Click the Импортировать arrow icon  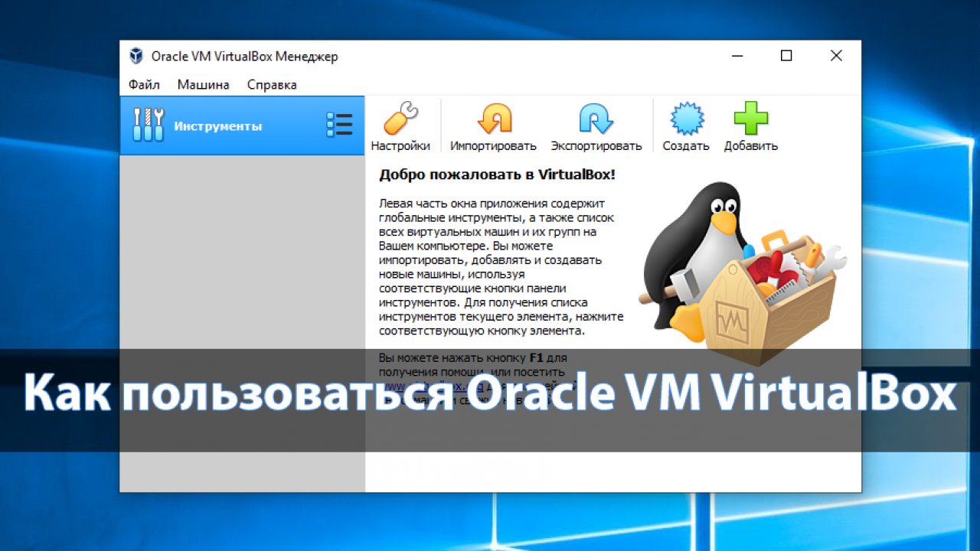click(x=494, y=119)
